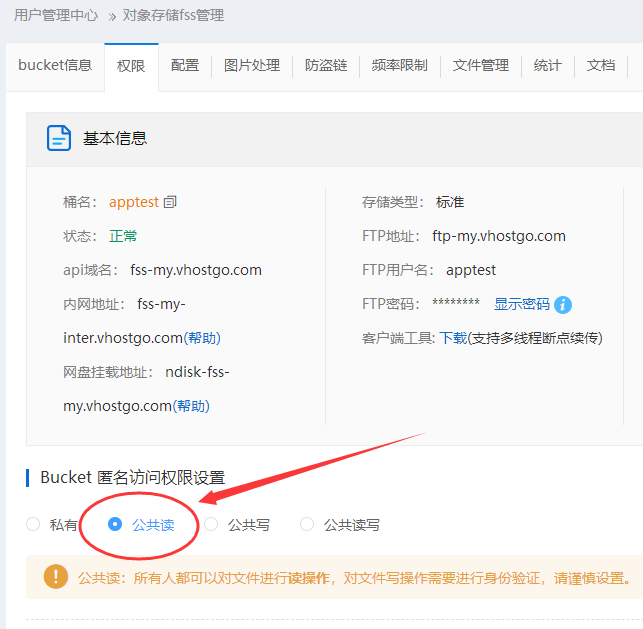Switch to the bucket信息 tab
This screenshot has height=629, width=643.
(55, 65)
